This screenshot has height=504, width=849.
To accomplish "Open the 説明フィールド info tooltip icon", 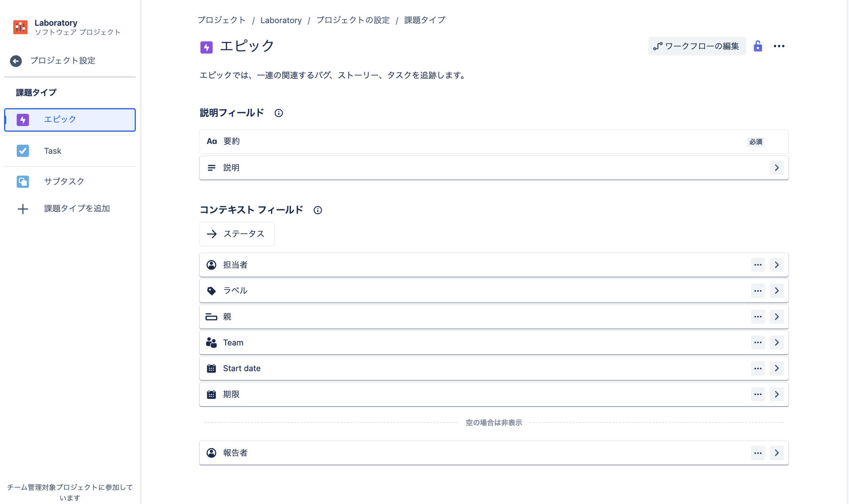I will tap(279, 113).
